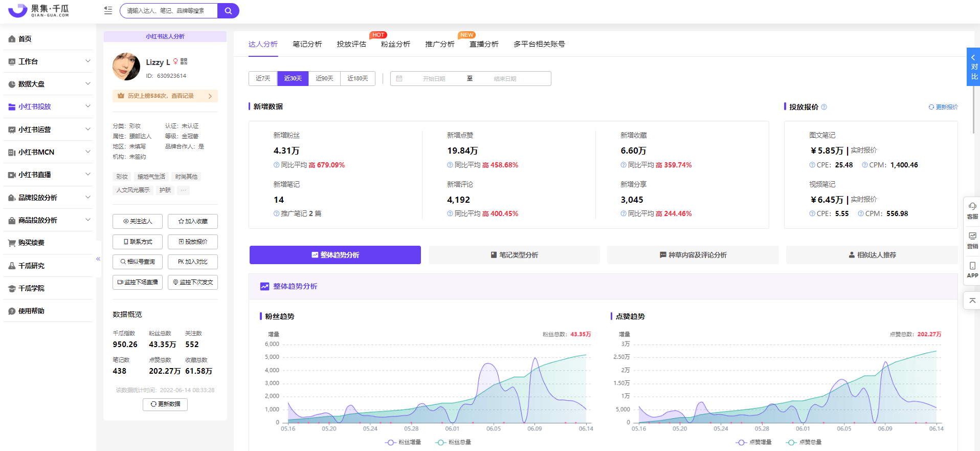Expand 小红书MCN sidebar menu
The height and width of the screenshot is (451, 980).
point(48,152)
